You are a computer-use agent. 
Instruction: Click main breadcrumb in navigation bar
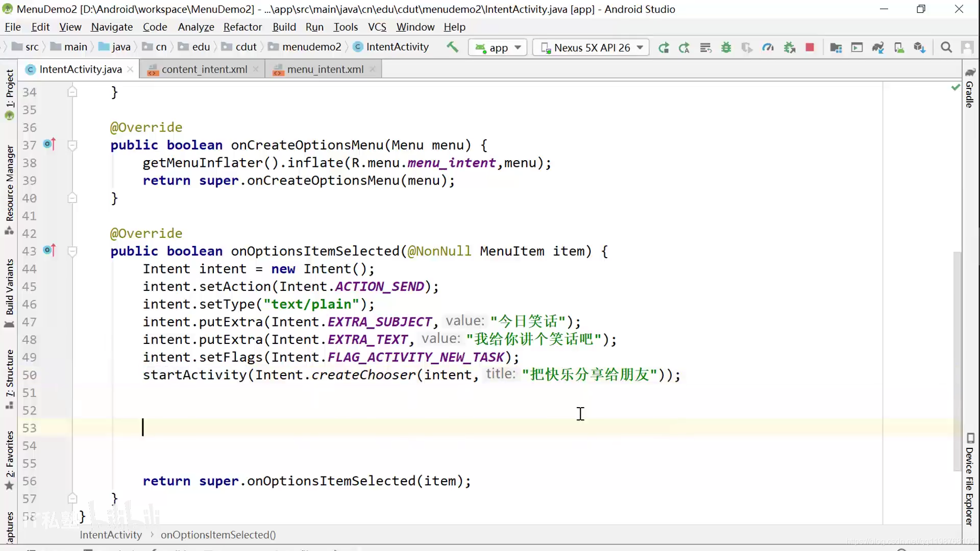[69, 47]
